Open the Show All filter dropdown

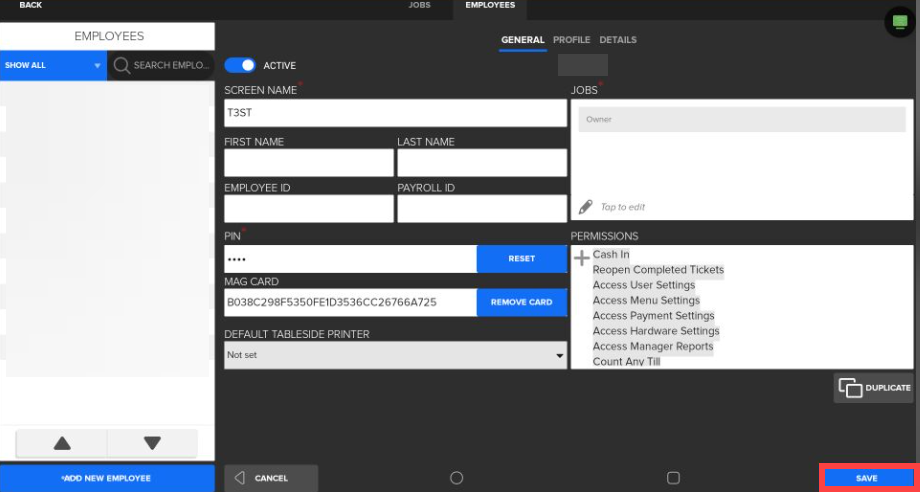tap(53, 65)
